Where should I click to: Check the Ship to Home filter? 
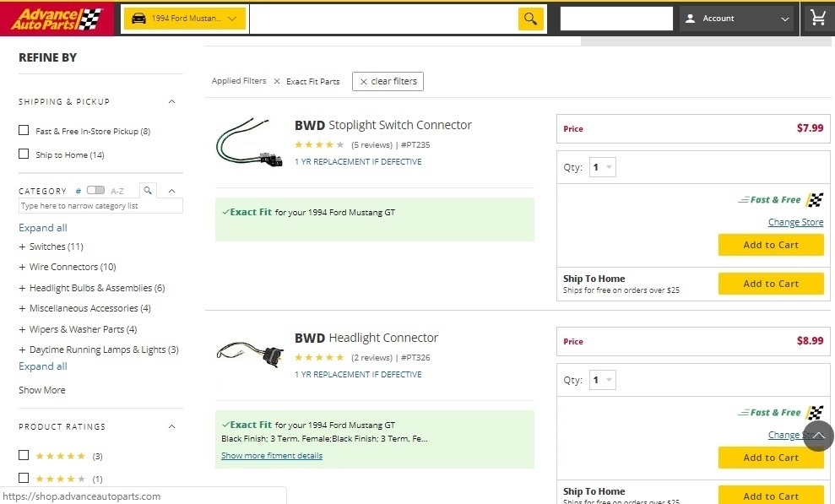(24, 154)
